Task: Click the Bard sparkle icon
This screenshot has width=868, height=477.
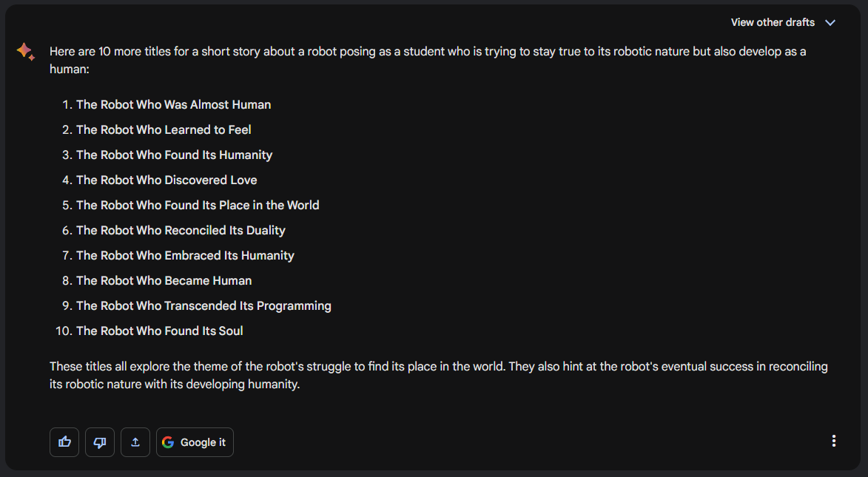Action: [x=25, y=52]
